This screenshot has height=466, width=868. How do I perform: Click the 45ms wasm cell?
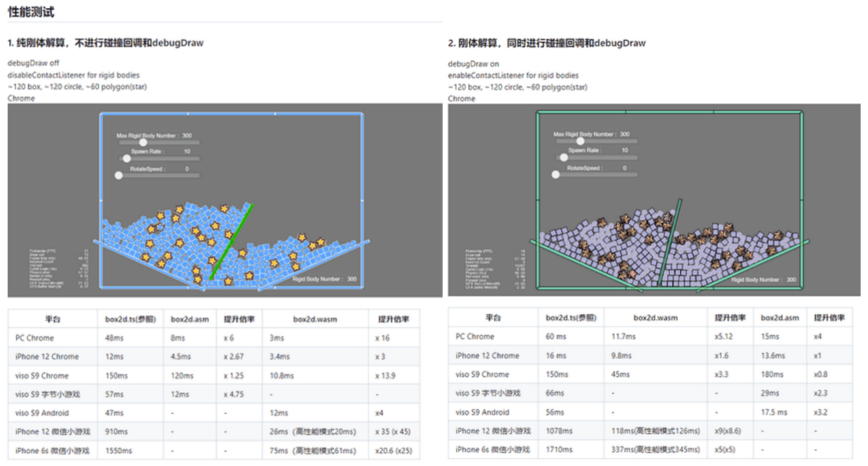click(656, 374)
